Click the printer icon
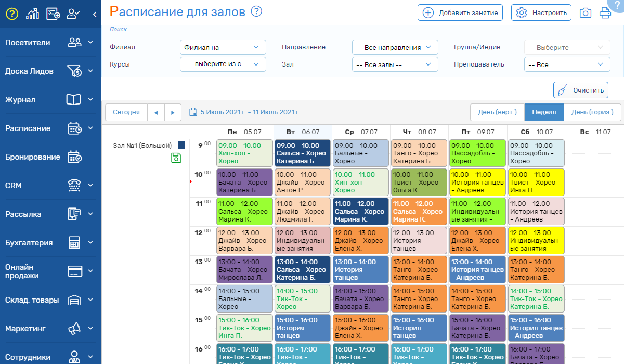The width and height of the screenshot is (624, 364). point(605,13)
